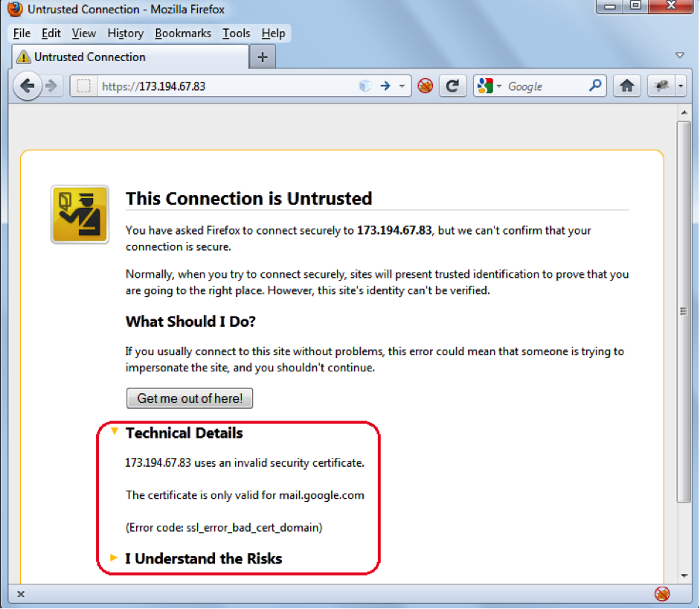Open a new tab with plus button
The height and width of the screenshot is (609, 700).
pos(262,57)
